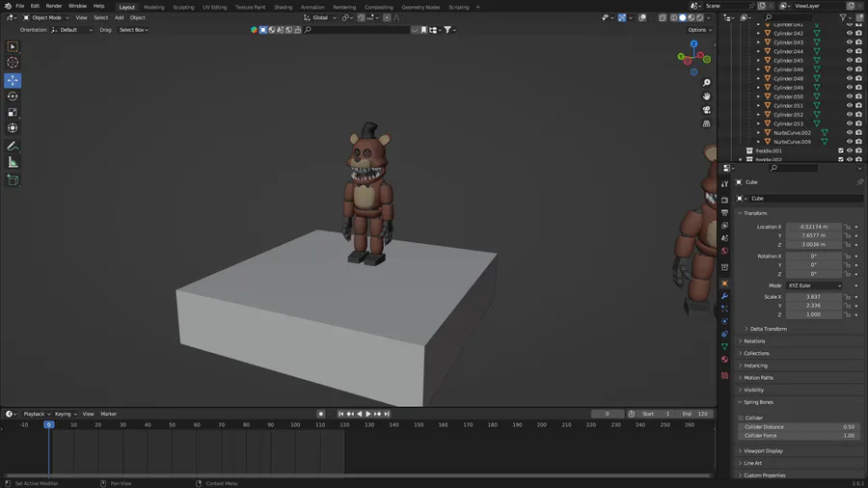Open the Select Box drag dropdown

[133, 30]
